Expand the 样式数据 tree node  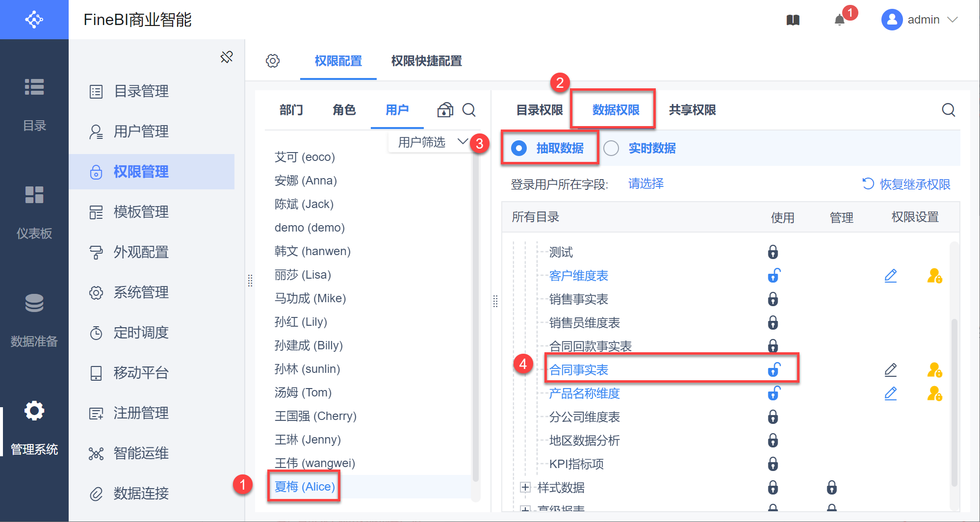[525, 487]
